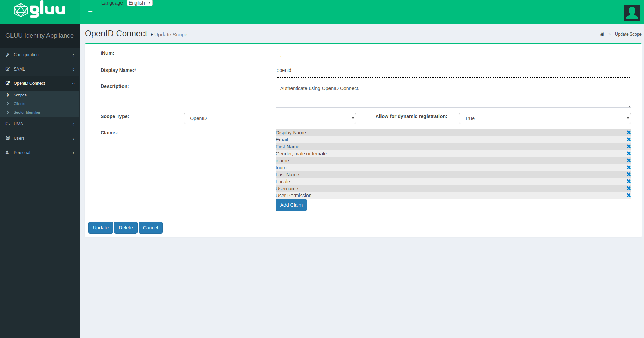Click the Cancel button
Image resolution: width=644 pixels, height=338 pixels.
pos(150,228)
